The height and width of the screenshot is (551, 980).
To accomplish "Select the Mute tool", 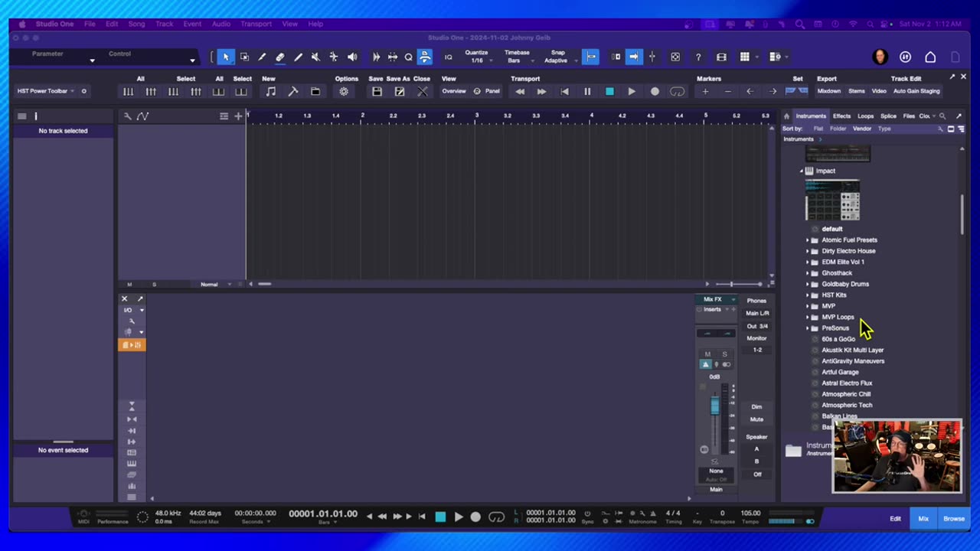I will click(x=315, y=57).
